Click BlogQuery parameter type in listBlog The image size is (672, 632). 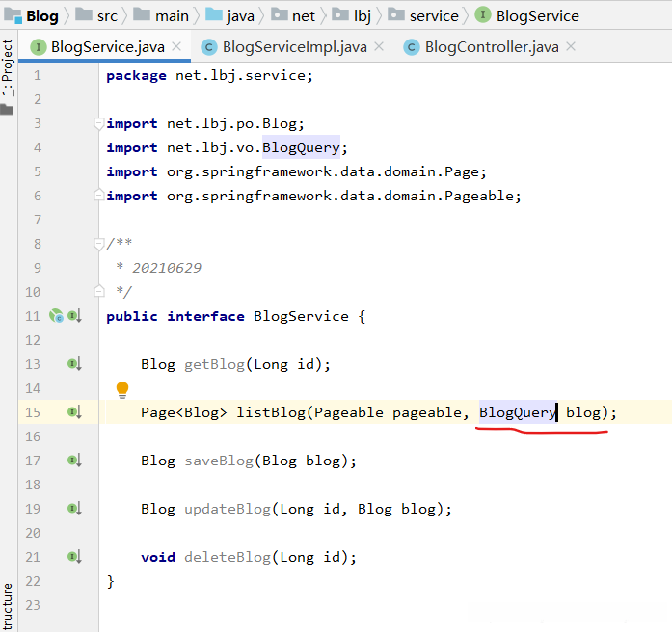click(518, 412)
